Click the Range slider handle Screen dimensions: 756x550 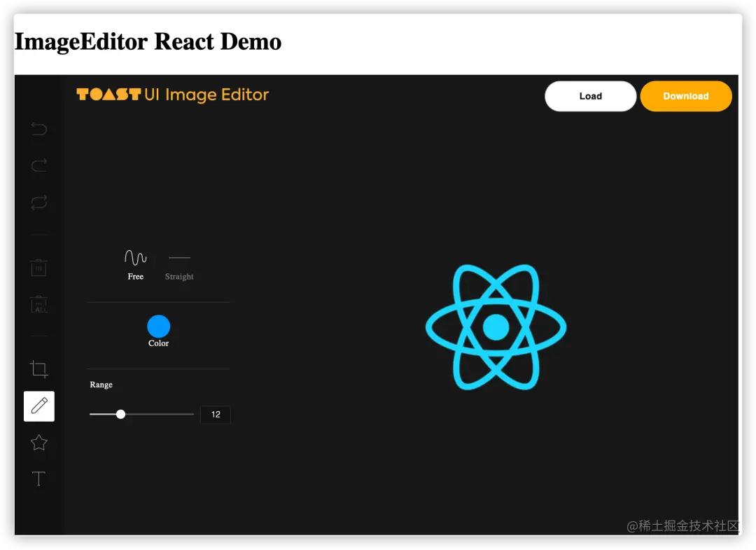(x=121, y=414)
